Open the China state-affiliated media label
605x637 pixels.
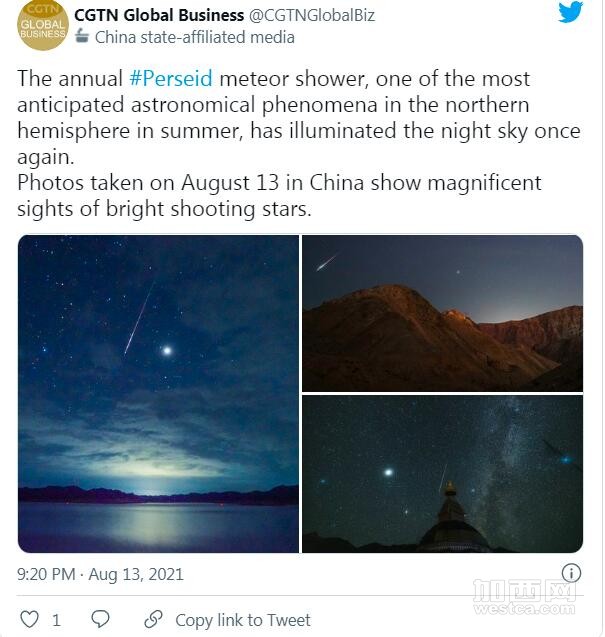[195, 37]
